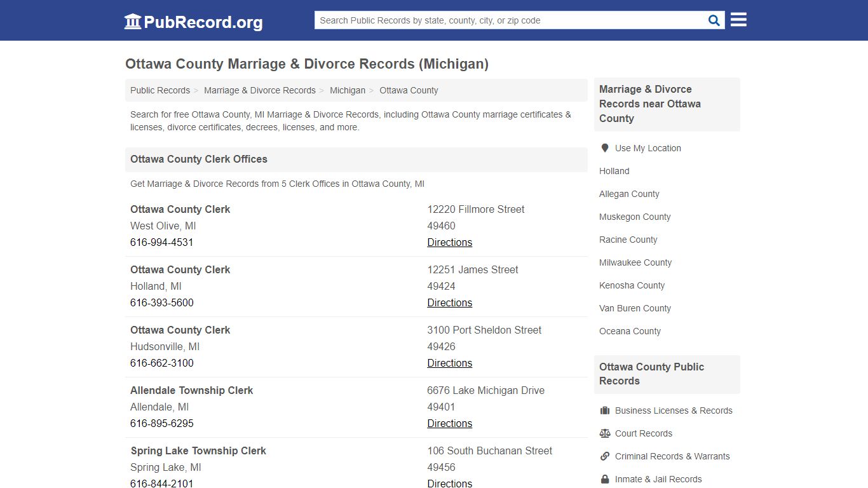Open Holland nearby records link
868x488 pixels.
point(614,171)
